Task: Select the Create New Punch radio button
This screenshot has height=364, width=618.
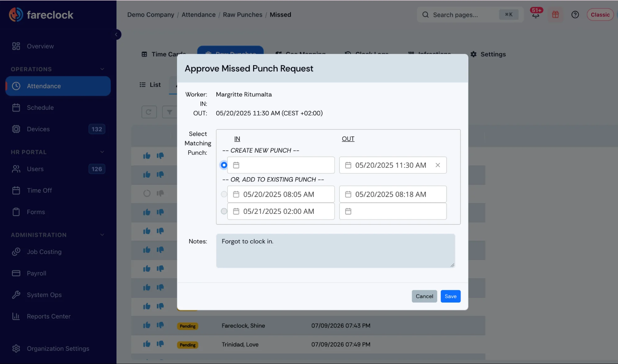Action: pyautogui.click(x=224, y=165)
